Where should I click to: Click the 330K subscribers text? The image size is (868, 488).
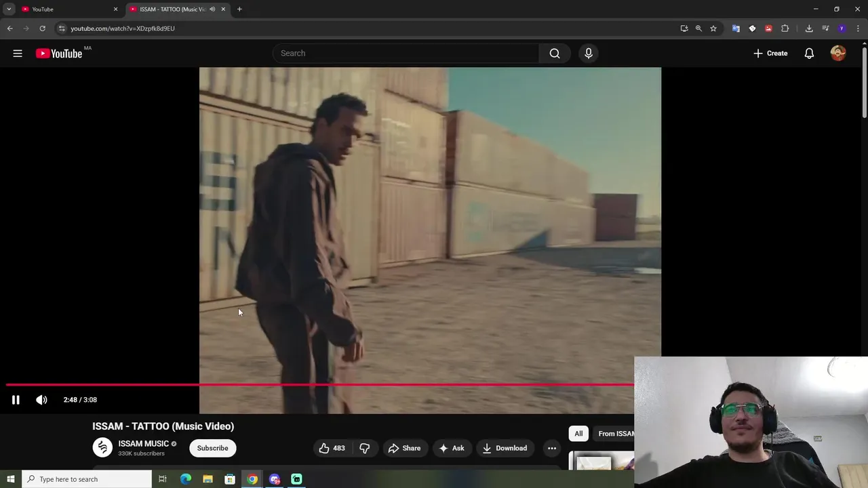click(x=141, y=453)
